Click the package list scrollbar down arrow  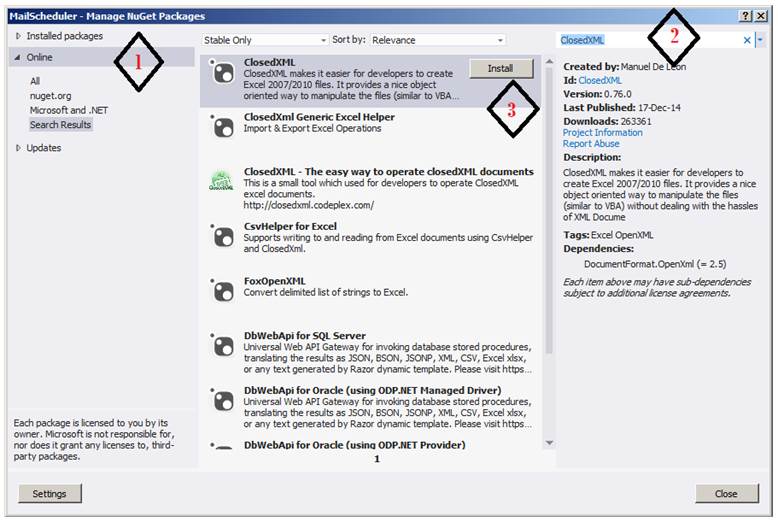pyautogui.click(x=549, y=443)
